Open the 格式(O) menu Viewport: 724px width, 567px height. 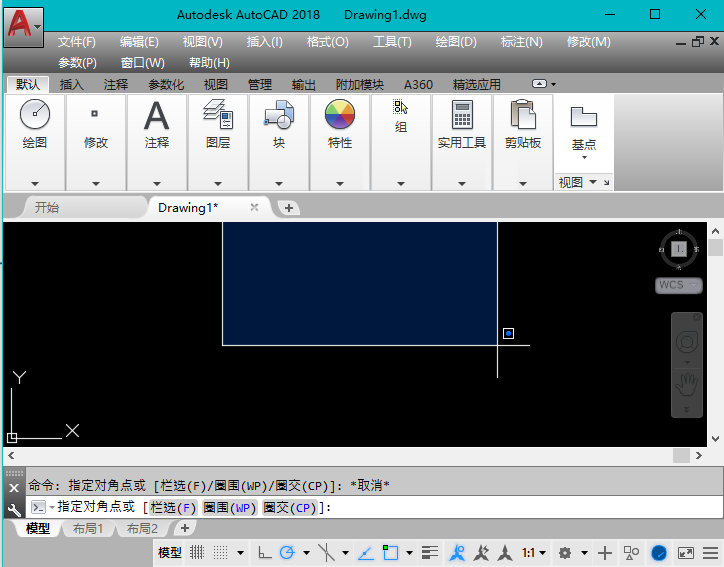(327, 42)
